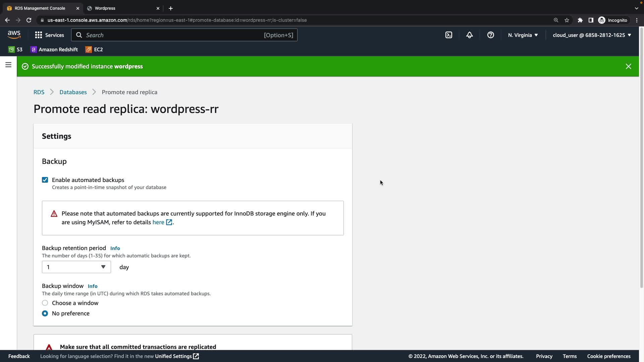Image resolution: width=644 pixels, height=362 pixels.
Task: Dismiss the green success banner
Action: (x=628, y=66)
